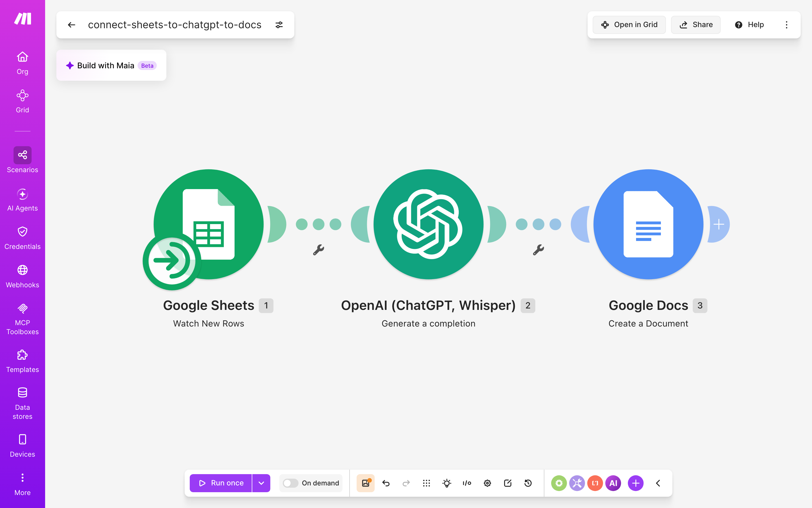Add a module after Google Docs
812x508 pixels.
(719, 224)
